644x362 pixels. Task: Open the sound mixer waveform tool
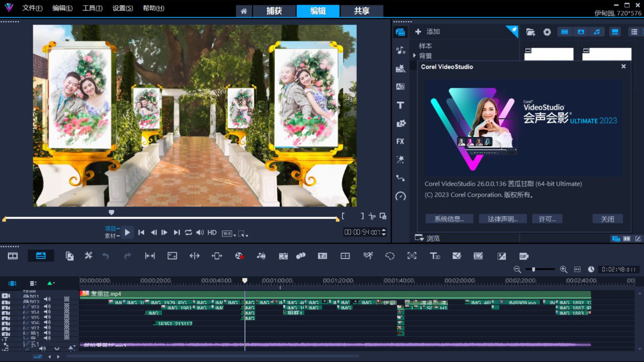point(261,256)
